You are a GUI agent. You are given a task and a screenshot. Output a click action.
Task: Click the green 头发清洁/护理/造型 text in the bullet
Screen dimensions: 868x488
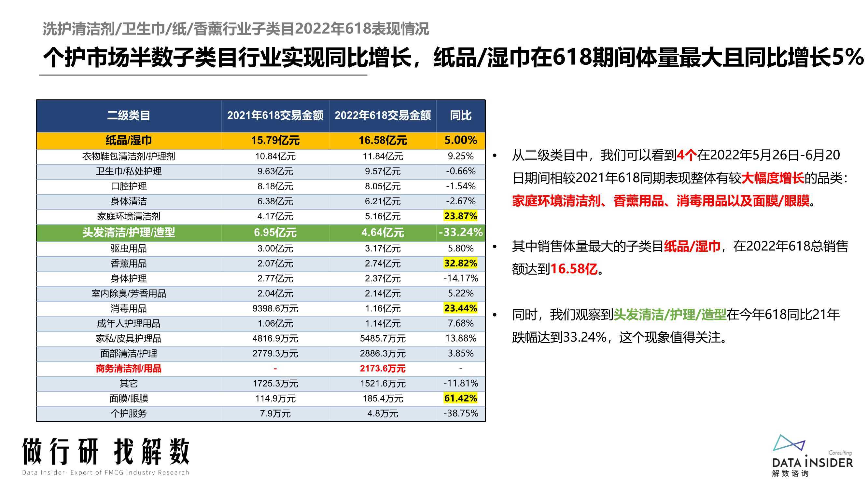pos(669,315)
